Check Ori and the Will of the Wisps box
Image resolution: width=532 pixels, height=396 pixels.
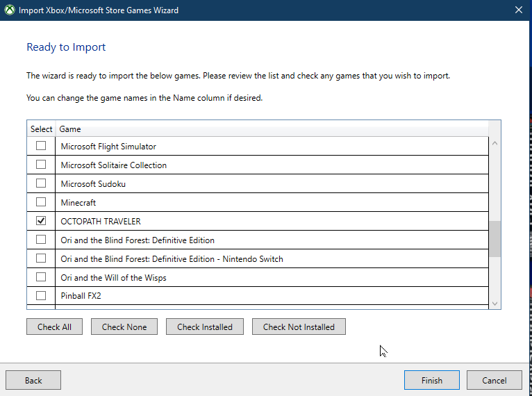point(41,277)
